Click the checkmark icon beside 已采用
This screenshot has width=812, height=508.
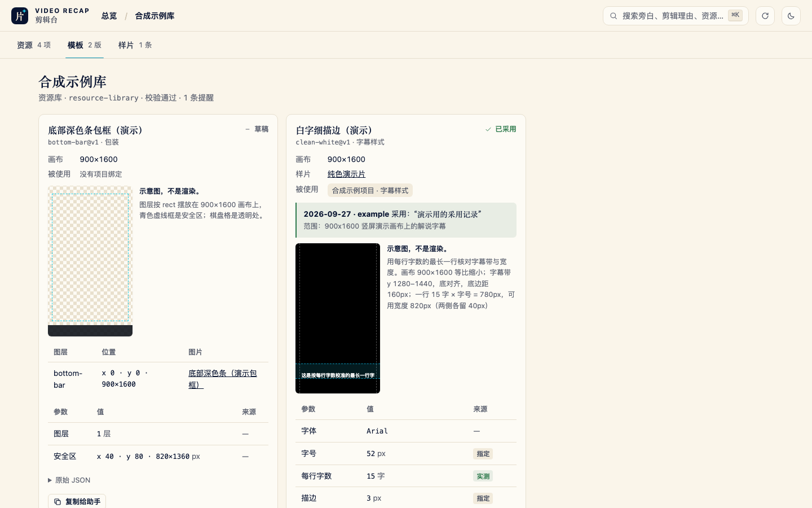[488, 129]
